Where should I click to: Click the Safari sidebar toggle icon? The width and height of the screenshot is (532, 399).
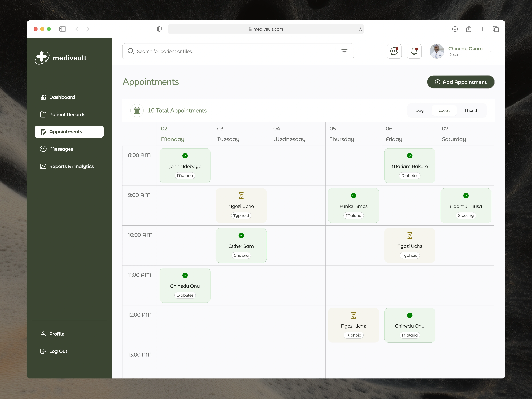[63, 29]
